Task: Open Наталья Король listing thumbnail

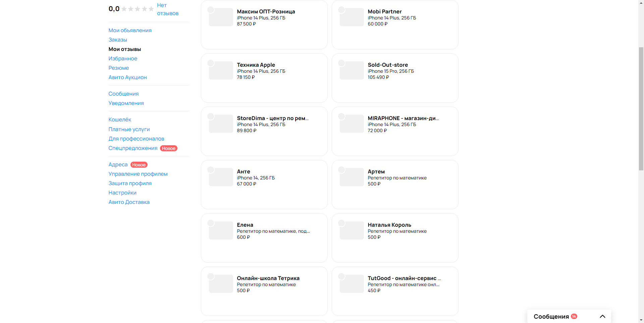Action: point(352,230)
